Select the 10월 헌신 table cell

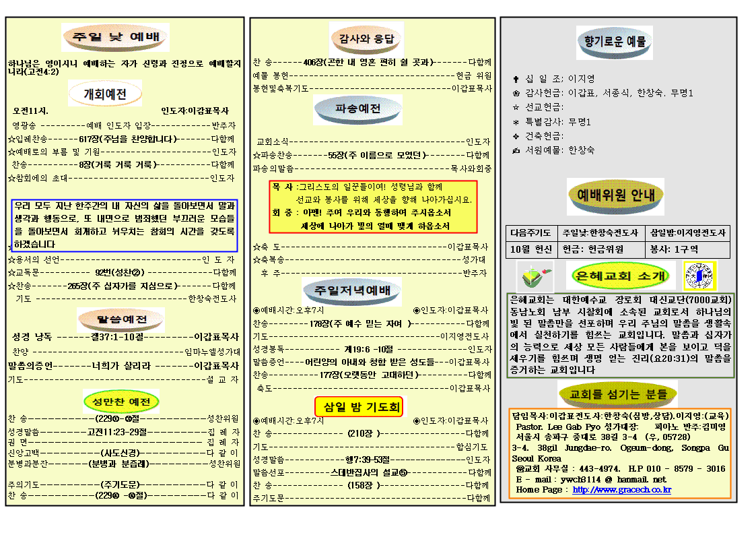pyautogui.click(x=532, y=249)
